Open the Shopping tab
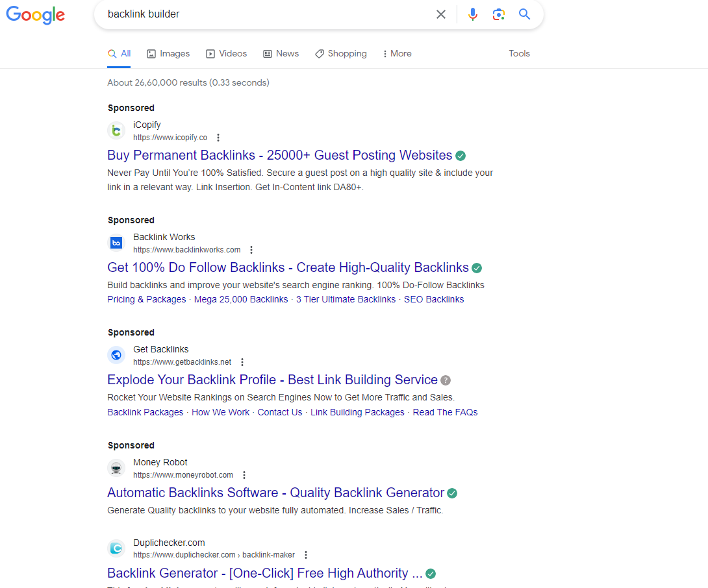The height and width of the screenshot is (588, 708). 341,54
